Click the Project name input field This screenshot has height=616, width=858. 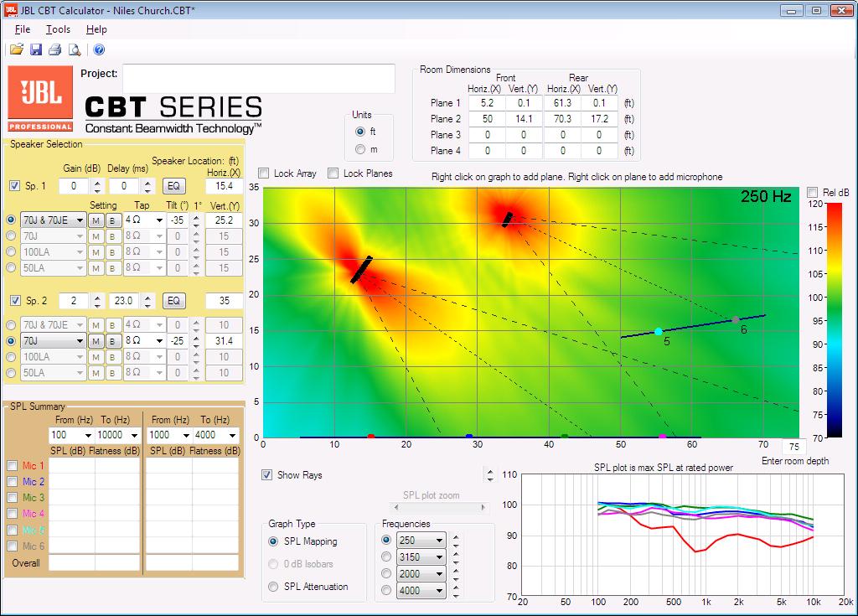(259, 78)
